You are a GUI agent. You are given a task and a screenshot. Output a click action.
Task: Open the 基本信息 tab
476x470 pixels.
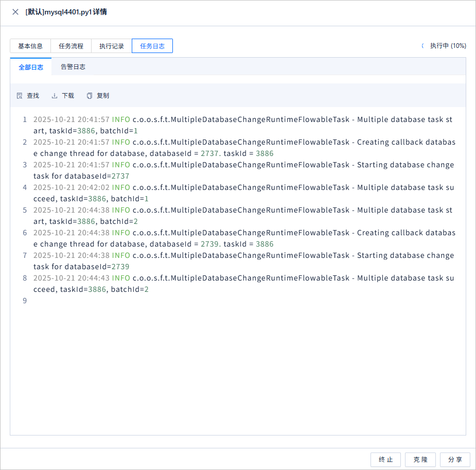(30, 46)
